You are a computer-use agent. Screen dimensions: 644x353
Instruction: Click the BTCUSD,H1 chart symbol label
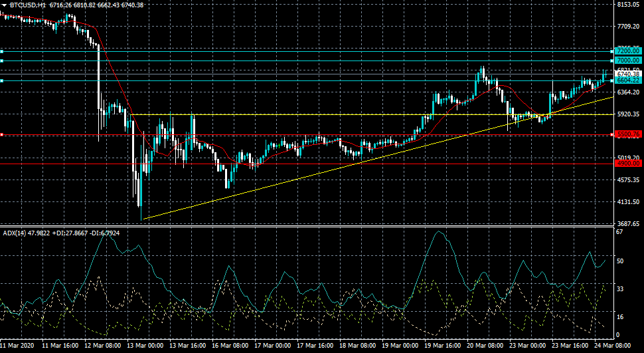pyautogui.click(x=27, y=5)
